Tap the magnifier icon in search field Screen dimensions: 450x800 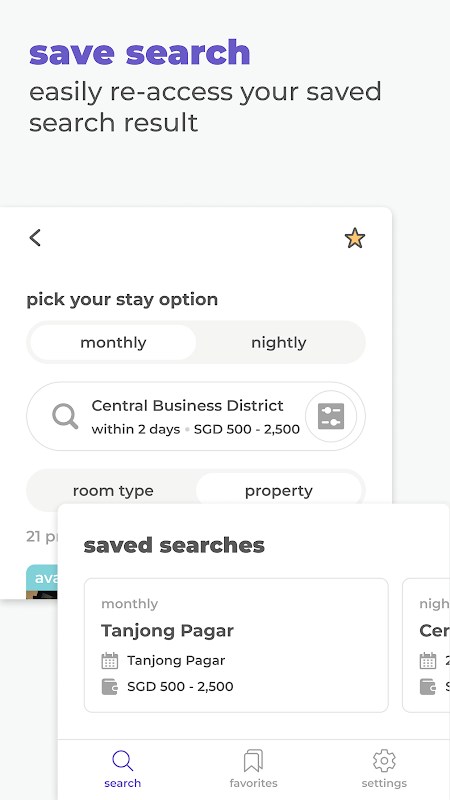(65, 416)
